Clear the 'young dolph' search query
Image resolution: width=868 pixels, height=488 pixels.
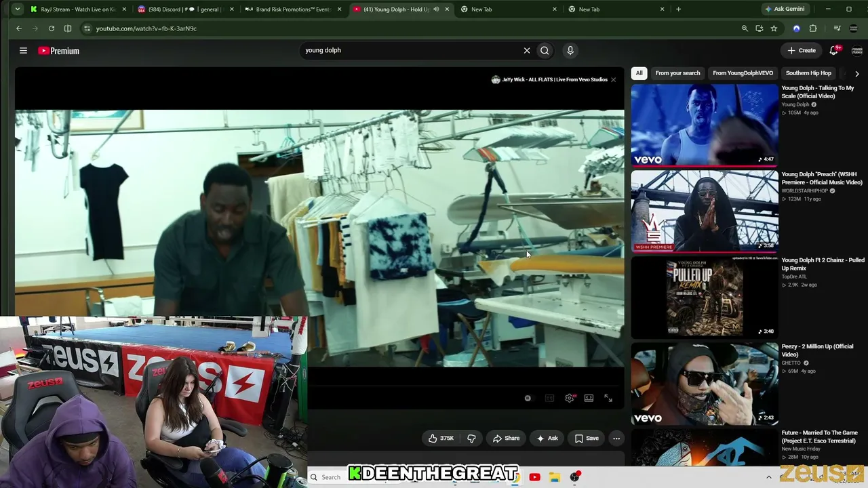pyautogui.click(x=526, y=50)
